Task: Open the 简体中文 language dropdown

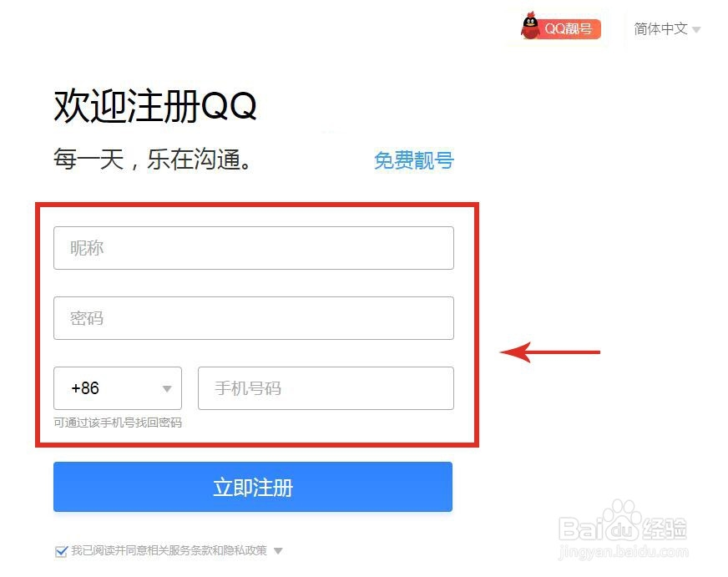Action: point(667,28)
